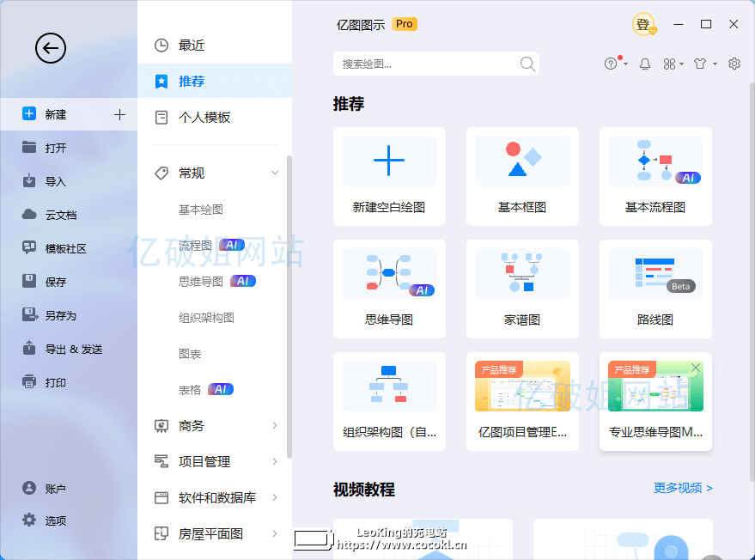Select 思维导图 in the category list
This screenshot has width=755, height=560.
pyautogui.click(x=201, y=282)
